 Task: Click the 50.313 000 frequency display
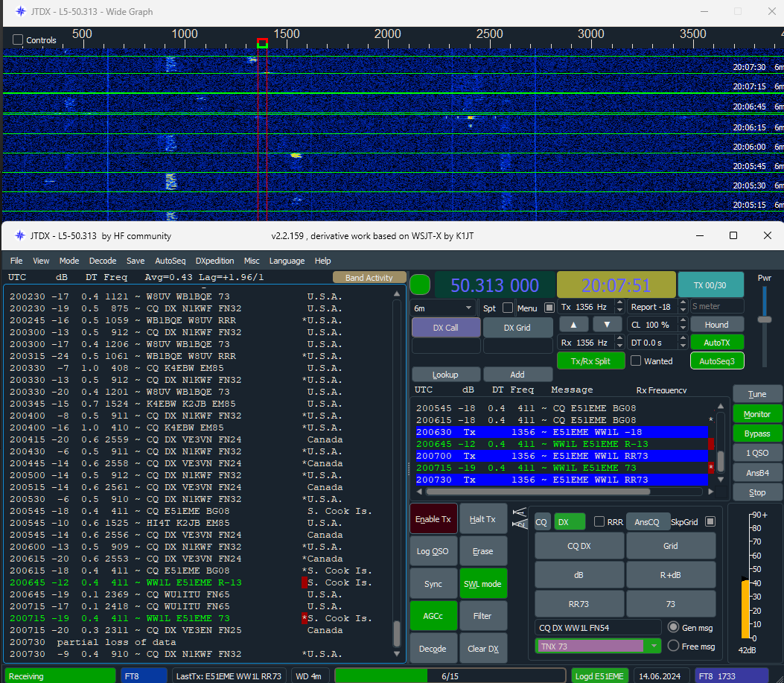pos(494,285)
